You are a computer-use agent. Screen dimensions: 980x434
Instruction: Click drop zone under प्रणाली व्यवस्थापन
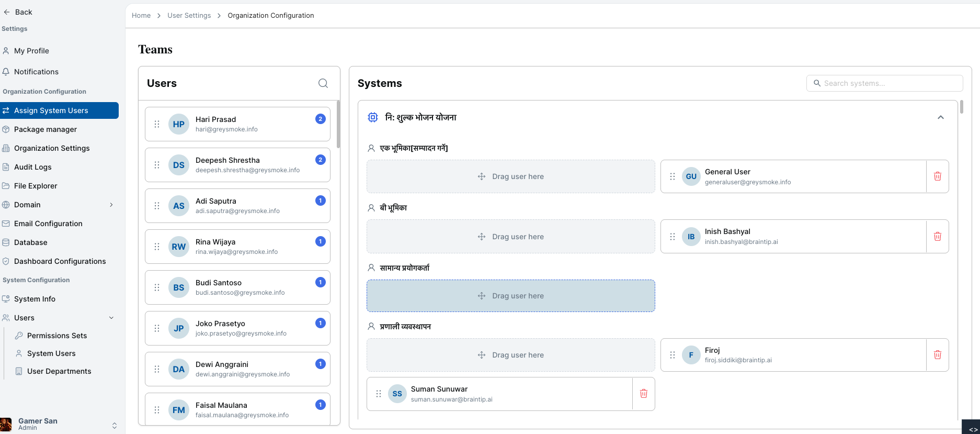coord(511,355)
